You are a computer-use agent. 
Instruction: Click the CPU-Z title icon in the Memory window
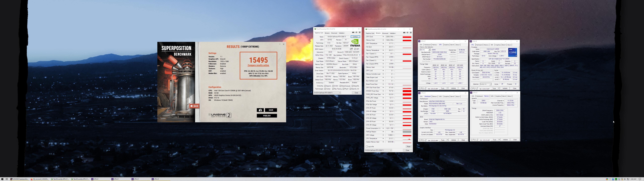[x=471, y=93]
